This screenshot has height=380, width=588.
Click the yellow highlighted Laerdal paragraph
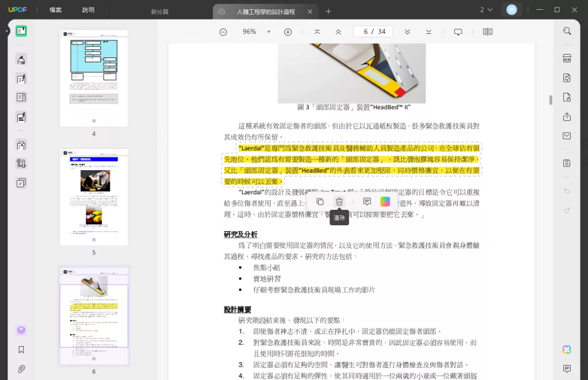tap(352, 165)
